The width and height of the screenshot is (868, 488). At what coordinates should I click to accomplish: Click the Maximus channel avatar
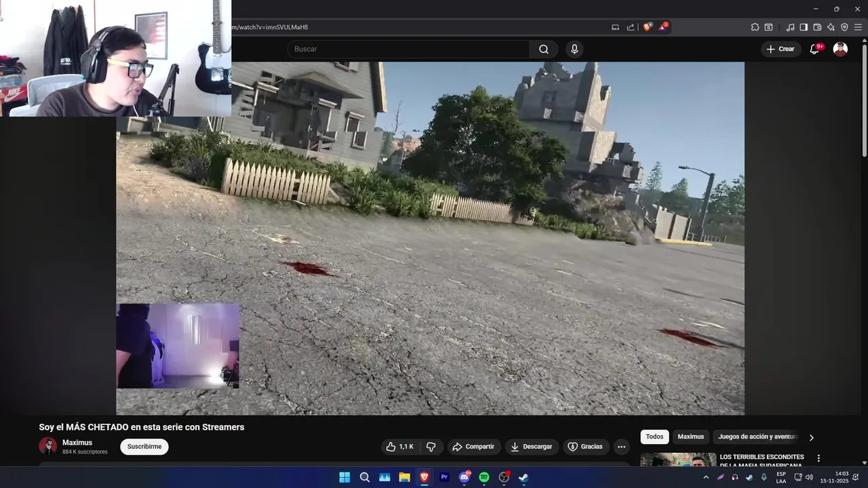pos(47,446)
